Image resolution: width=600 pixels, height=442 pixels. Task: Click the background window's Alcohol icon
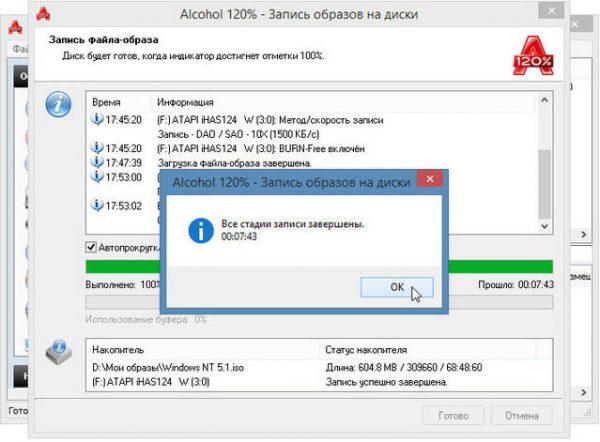click(16, 28)
